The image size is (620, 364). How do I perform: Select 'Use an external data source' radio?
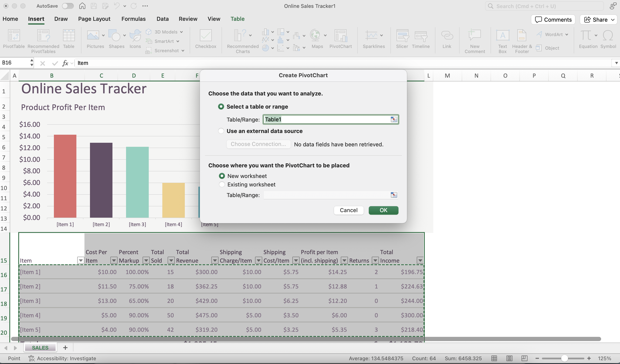pyautogui.click(x=221, y=131)
